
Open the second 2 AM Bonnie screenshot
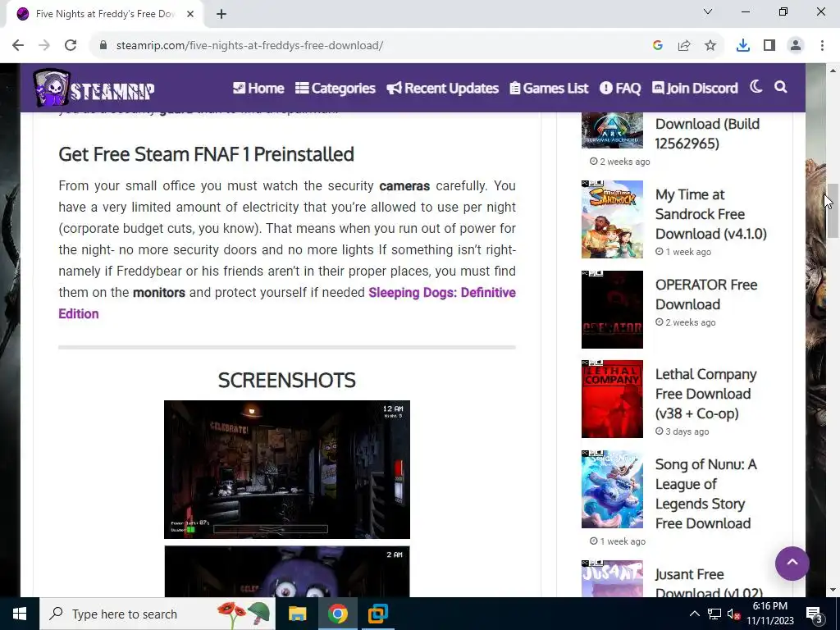[x=287, y=571]
